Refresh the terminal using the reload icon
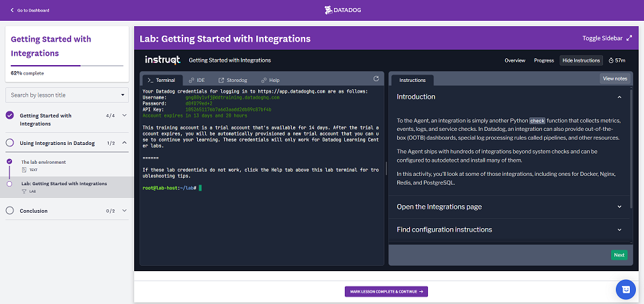Image resolution: width=644 pixels, height=304 pixels. pyautogui.click(x=376, y=79)
